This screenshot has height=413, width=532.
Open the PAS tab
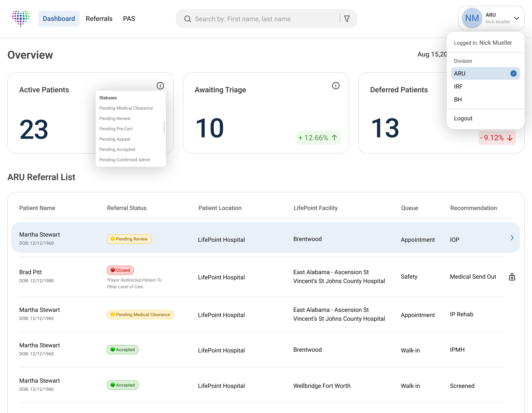tap(129, 19)
